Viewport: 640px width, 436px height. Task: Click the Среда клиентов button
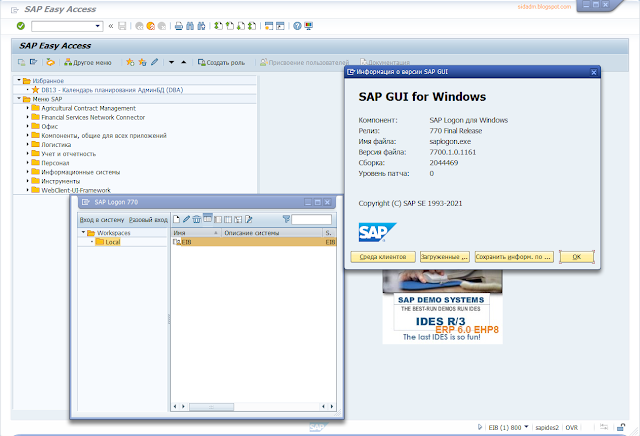[x=383, y=257]
